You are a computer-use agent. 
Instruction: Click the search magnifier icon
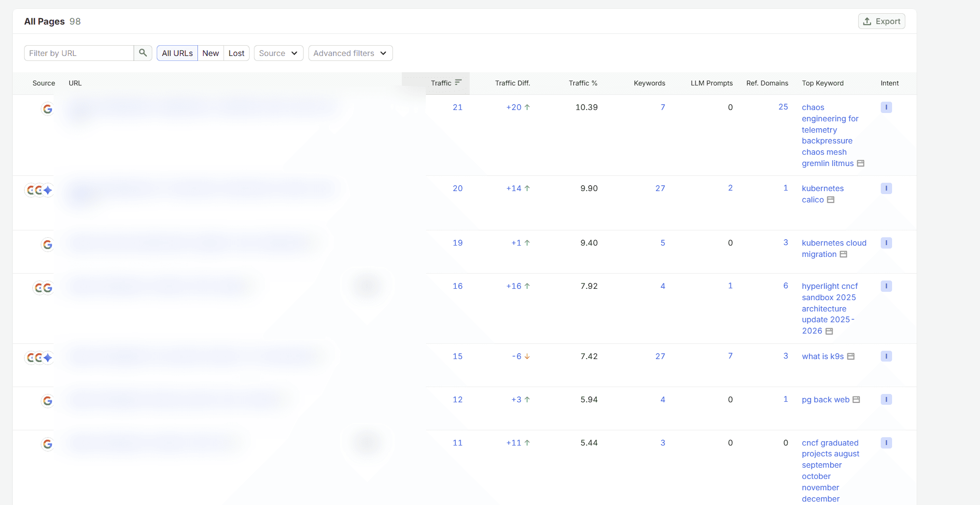143,53
